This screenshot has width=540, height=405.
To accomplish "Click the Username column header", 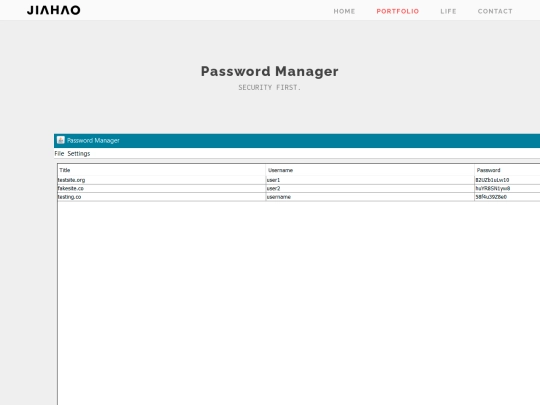I will click(x=370, y=170).
